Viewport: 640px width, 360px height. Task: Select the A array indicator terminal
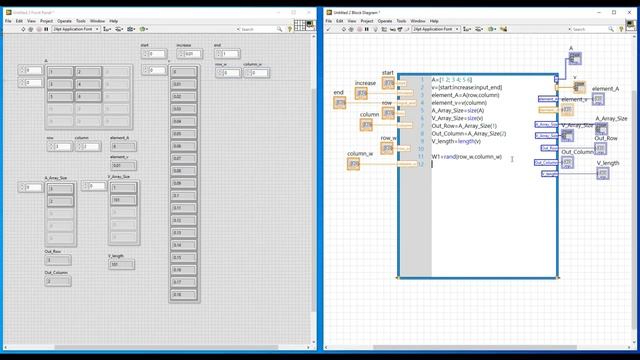click(x=575, y=58)
